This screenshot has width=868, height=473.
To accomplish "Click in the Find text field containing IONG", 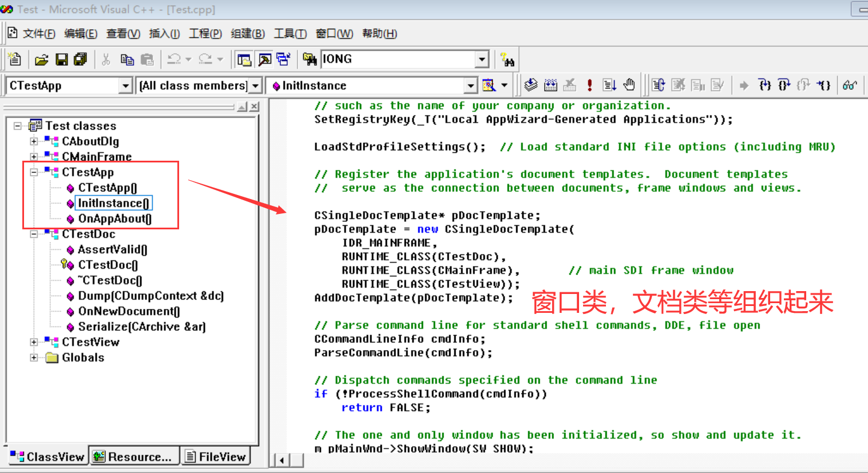I will 398,59.
